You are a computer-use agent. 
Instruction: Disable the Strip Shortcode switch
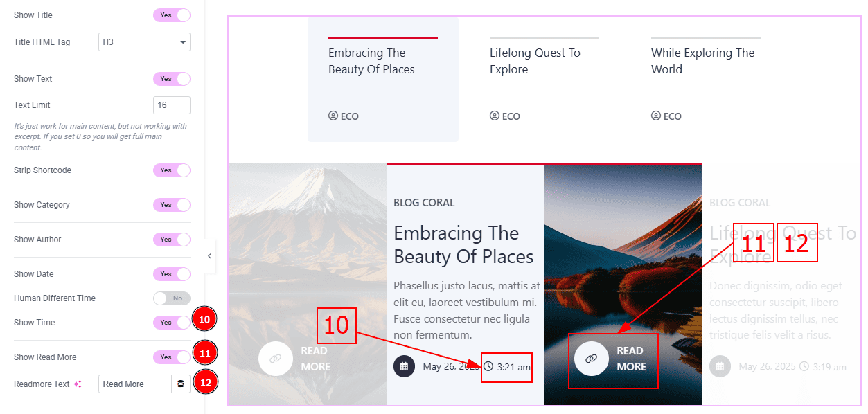pos(172,170)
